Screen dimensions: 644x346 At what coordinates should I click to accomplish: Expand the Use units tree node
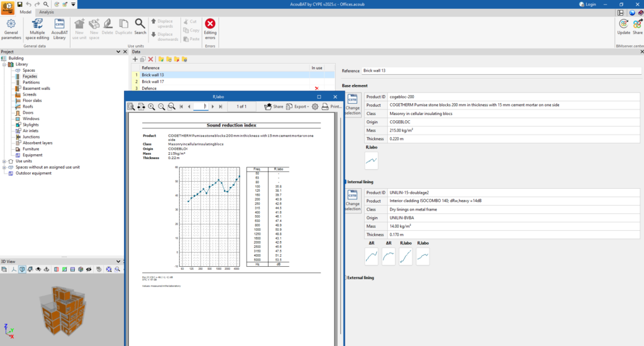click(4, 161)
